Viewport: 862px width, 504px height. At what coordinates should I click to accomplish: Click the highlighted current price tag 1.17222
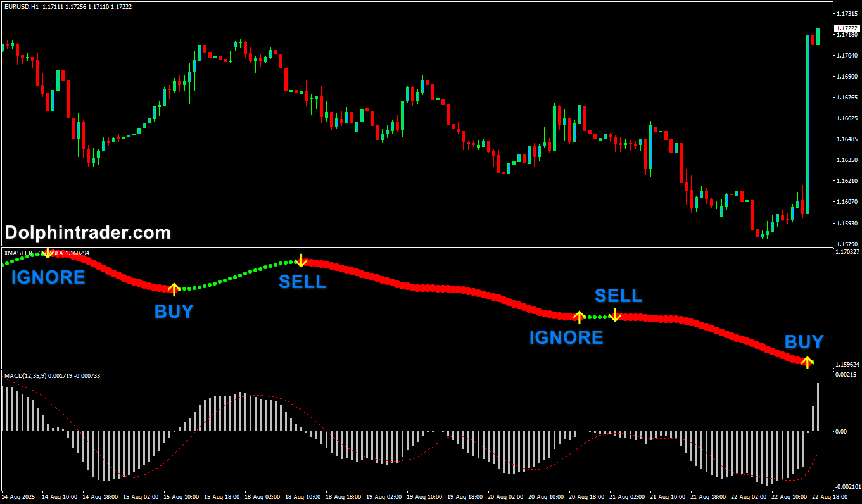pos(847,28)
